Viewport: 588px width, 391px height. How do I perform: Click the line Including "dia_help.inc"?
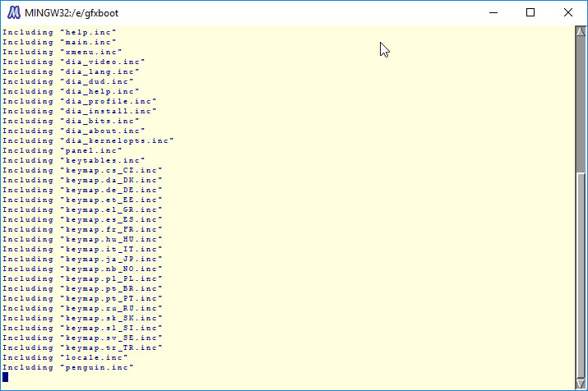coord(71,91)
